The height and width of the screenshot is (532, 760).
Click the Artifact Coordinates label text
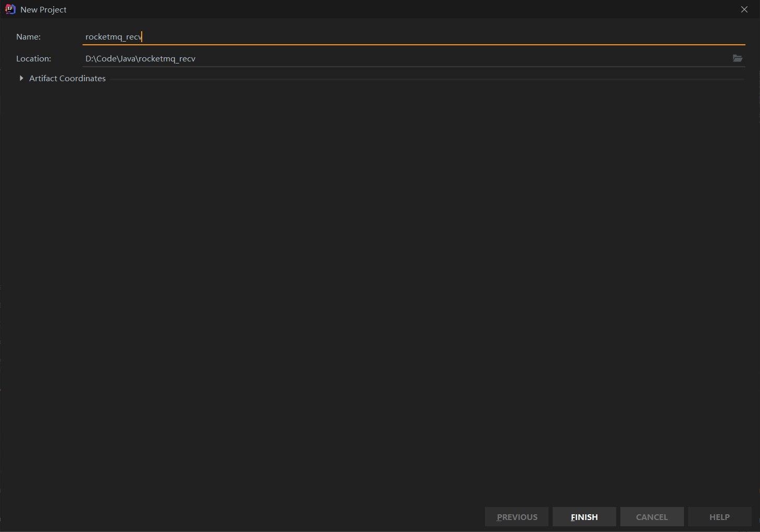coord(67,78)
